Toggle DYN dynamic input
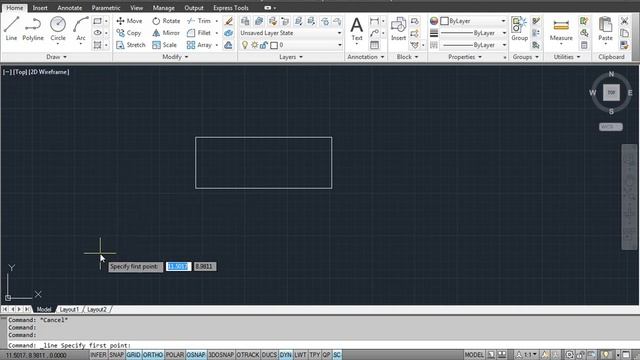 tap(286, 355)
